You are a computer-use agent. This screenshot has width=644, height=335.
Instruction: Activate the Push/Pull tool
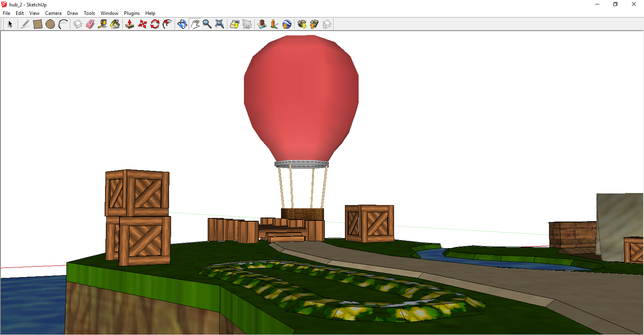[x=130, y=24]
